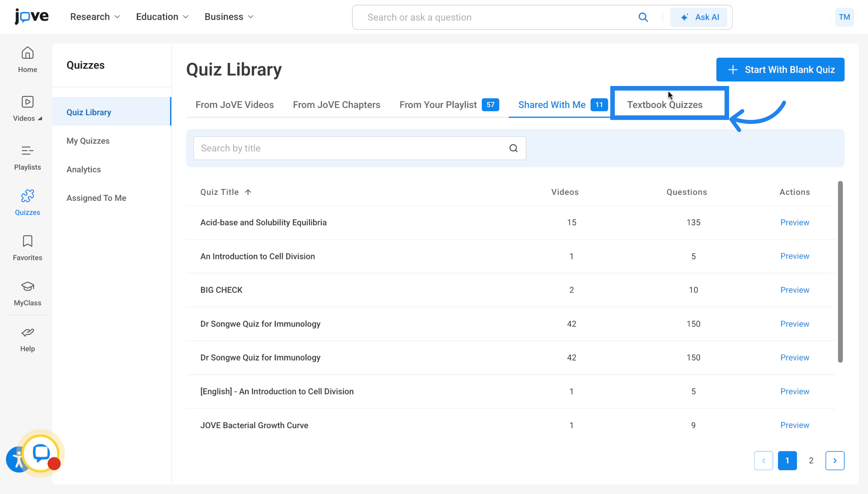Expand the Research dropdown menu
The width and height of the screenshot is (868, 494).
pyautogui.click(x=95, y=17)
